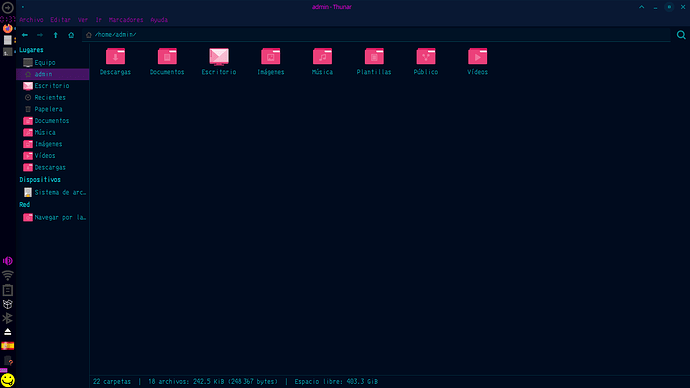The width and height of the screenshot is (690, 388).
Task: Click the Bluetooth tray icon
Action: 7,318
